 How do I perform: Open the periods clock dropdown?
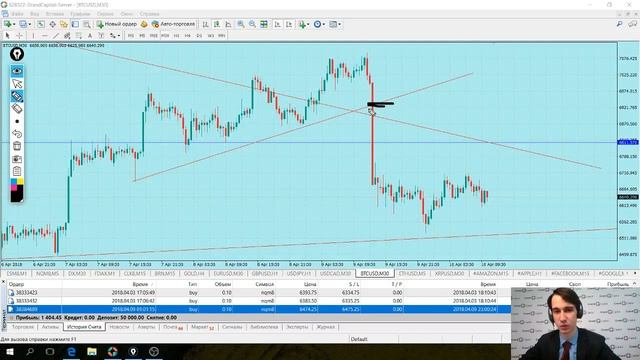[x=324, y=24]
